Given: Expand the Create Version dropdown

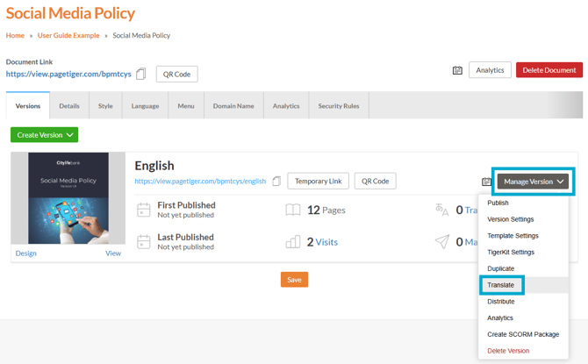Looking at the screenshot, I should [x=44, y=135].
